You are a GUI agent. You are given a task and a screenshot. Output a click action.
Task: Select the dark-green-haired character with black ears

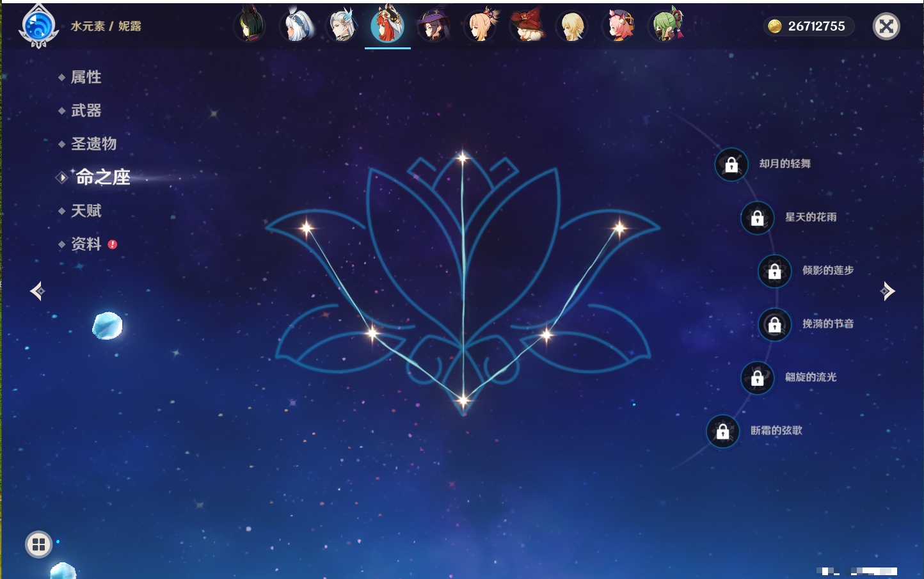pos(250,26)
